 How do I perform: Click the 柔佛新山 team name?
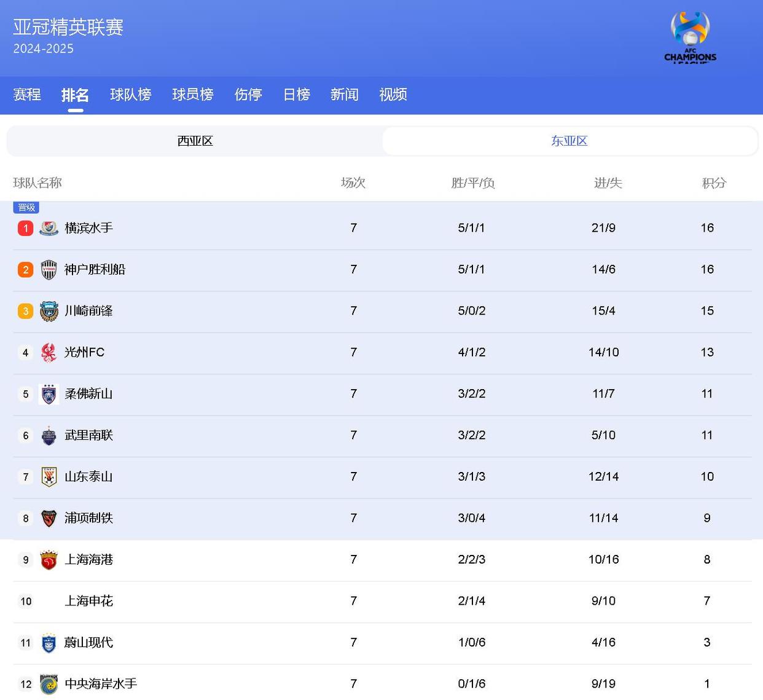(x=88, y=394)
